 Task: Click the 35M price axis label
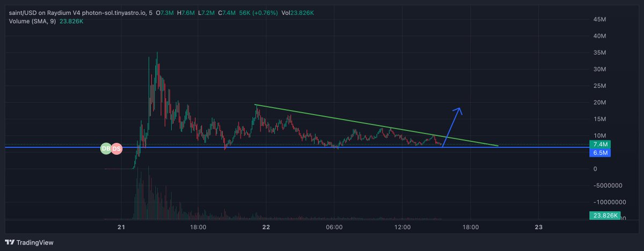click(599, 53)
